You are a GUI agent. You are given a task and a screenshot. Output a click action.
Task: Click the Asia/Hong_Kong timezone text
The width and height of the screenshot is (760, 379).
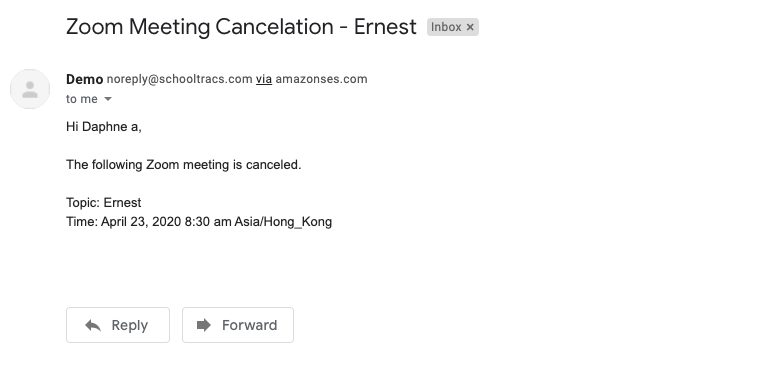283,222
